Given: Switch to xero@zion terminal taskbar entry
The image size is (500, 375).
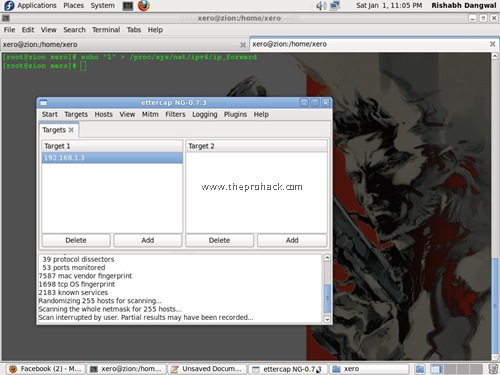Looking at the screenshot, I should pos(127,369).
